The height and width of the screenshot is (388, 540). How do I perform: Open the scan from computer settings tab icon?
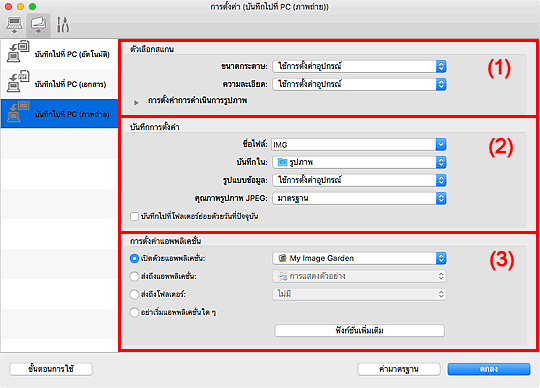[x=14, y=25]
